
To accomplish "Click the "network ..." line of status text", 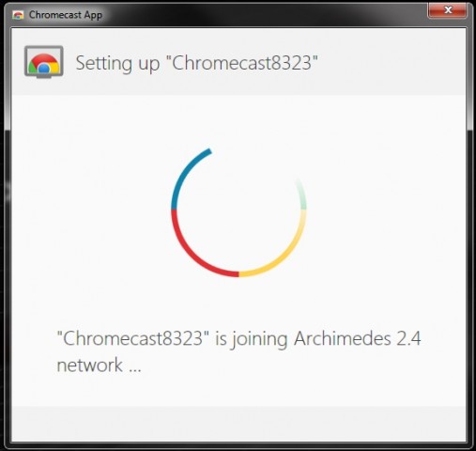I will click(99, 365).
